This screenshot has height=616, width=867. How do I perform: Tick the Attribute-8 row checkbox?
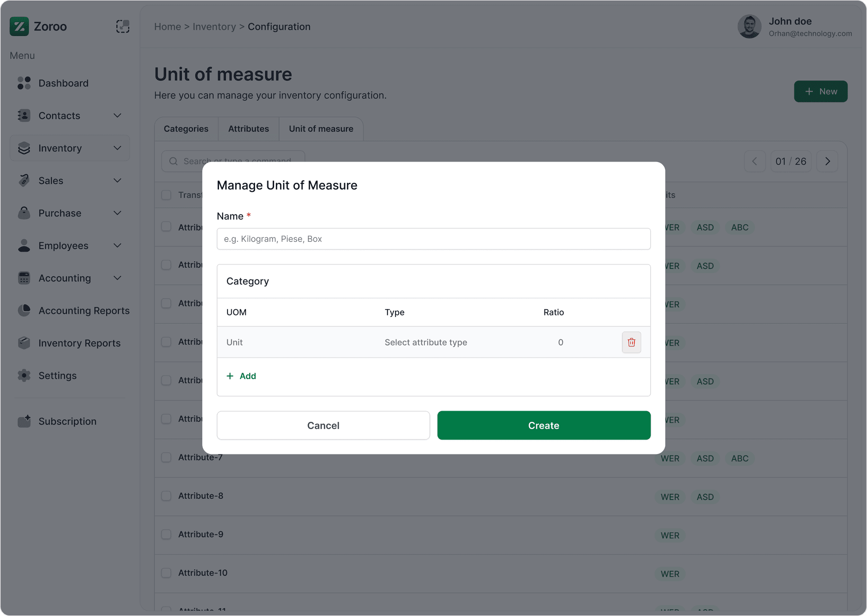[x=166, y=496]
